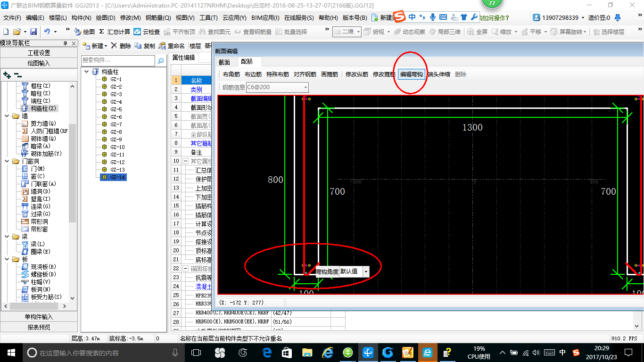Click the New file icon
This screenshot has width=644, height=362.
[x=6, y=32]
